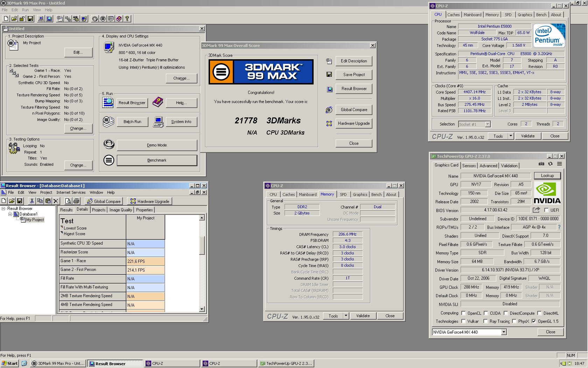Click the Selected Tests checkmarks icon in 3DMark toolbar
This screenshot has width=588, height=368.
[x=68, y=19]
